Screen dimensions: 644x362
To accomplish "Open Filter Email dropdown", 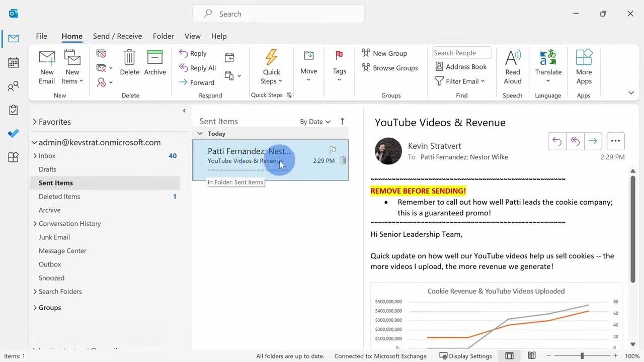I will 460,81.
